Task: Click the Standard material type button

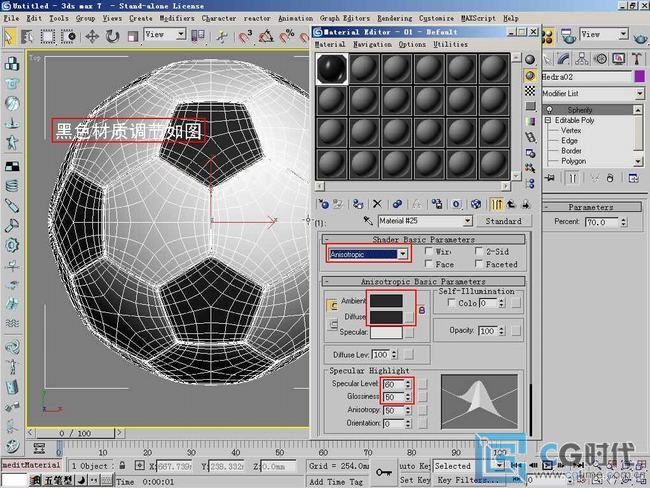Action: coord(503,221)
